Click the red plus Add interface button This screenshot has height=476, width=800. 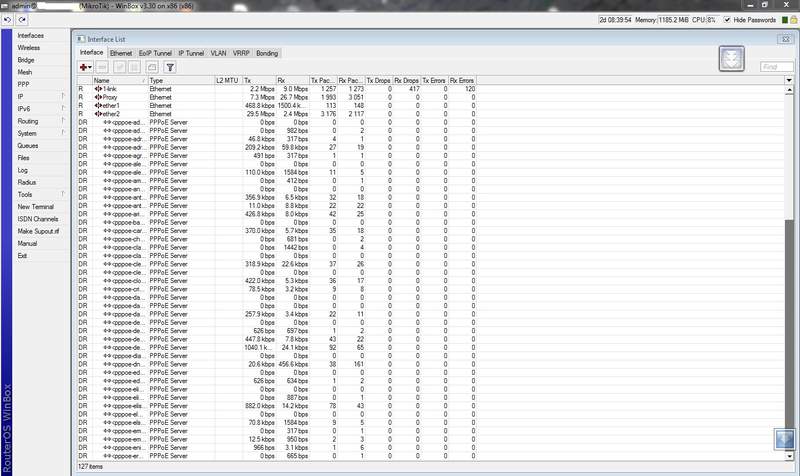point(85,67)
